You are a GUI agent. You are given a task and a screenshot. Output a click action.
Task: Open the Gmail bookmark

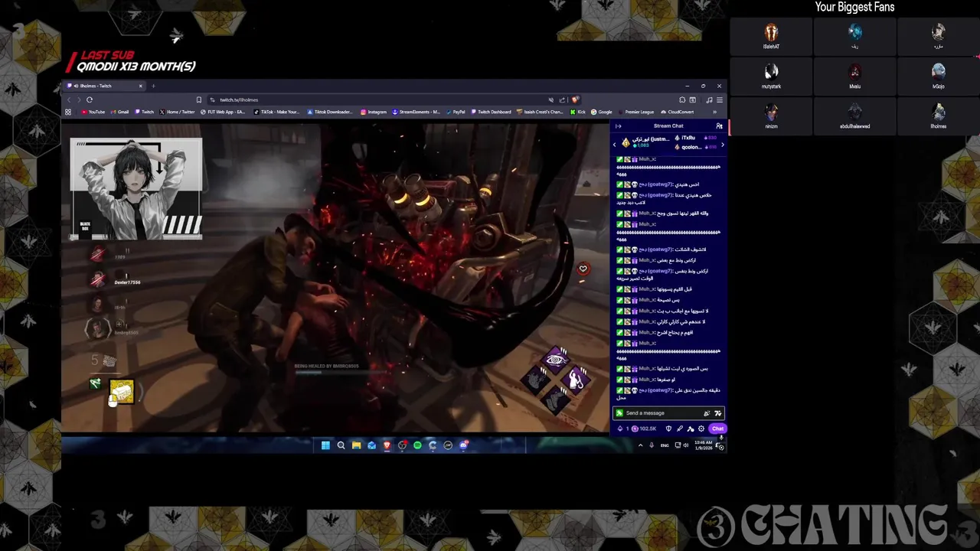(x=119, y=112)
